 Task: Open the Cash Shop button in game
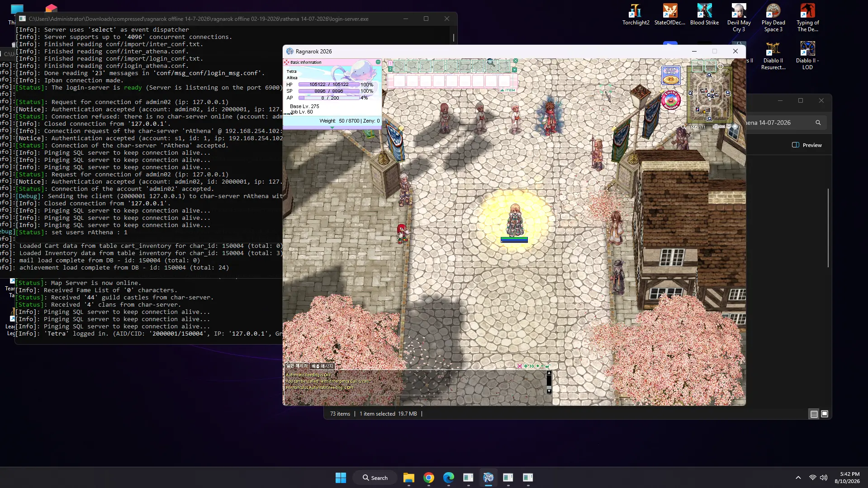[671, 75]
